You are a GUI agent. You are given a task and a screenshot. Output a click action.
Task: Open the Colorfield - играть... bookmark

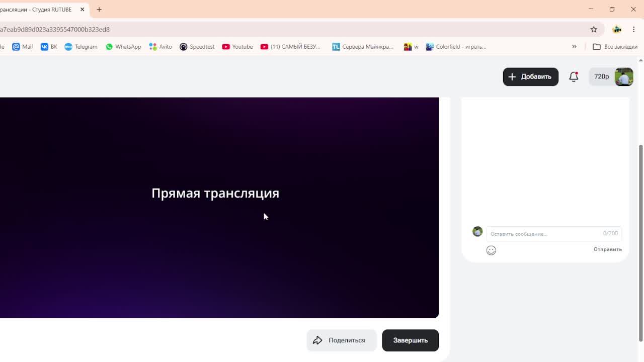tap(456, 47)
